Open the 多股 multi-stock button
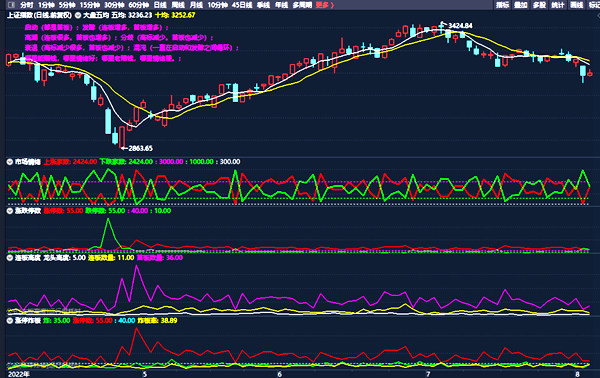The width and height of the screenshot is (600, 378). tap(539, 5)
